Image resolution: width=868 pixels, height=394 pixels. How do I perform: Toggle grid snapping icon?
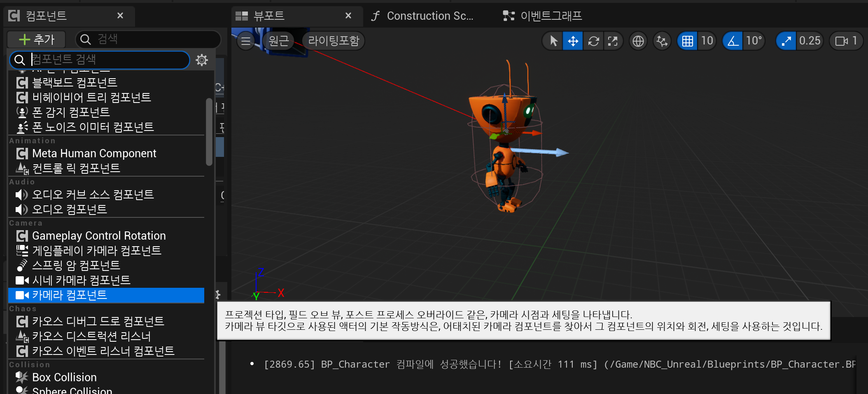pos(688,41)
